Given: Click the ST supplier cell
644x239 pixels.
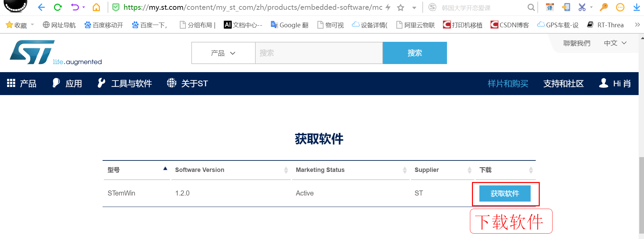Looking at the screenshot, I should point(419,193).
